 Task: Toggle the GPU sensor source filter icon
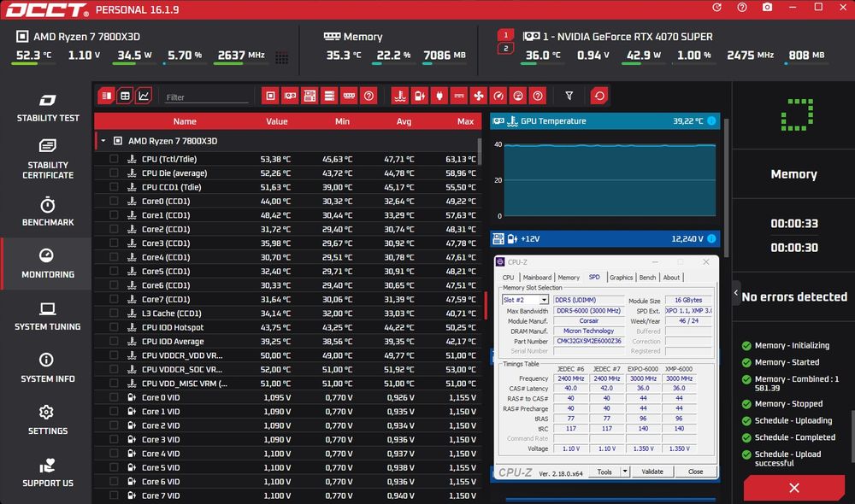(x=290, y=96)
